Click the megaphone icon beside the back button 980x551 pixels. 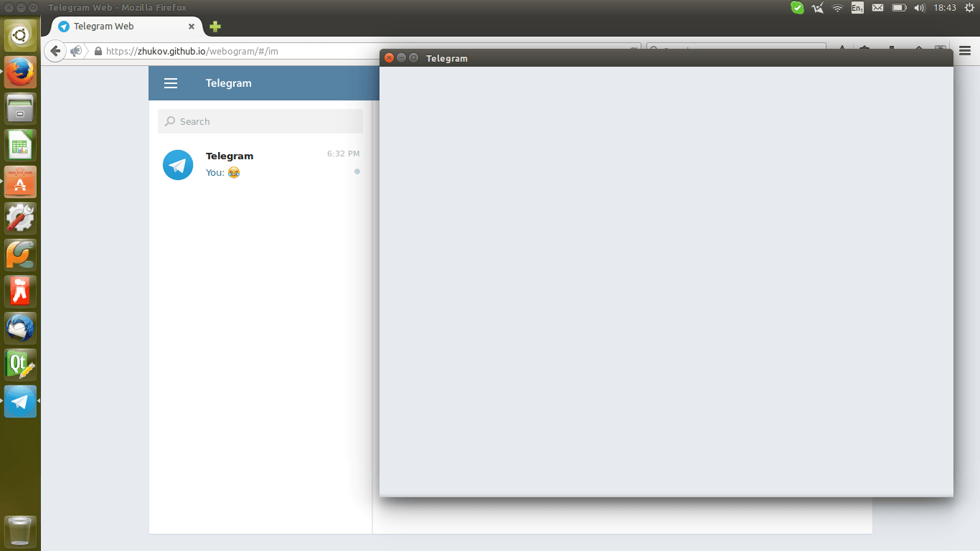(76, 51)
